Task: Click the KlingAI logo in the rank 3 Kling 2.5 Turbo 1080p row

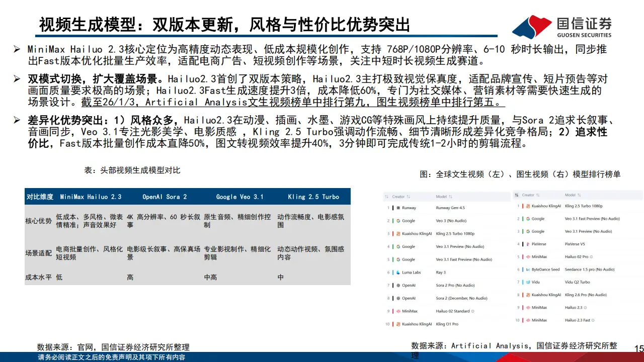Action: tap(398, 234)
